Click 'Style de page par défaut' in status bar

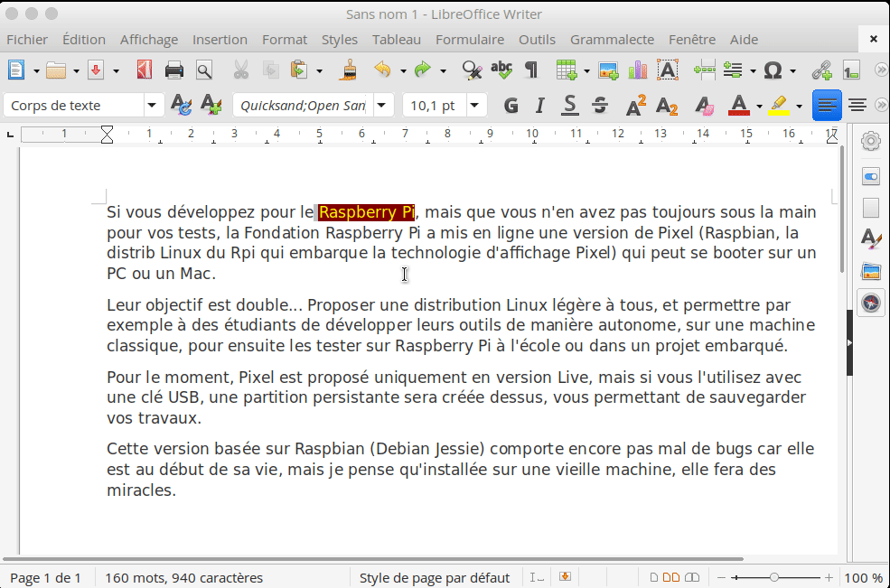coord(435,578)
